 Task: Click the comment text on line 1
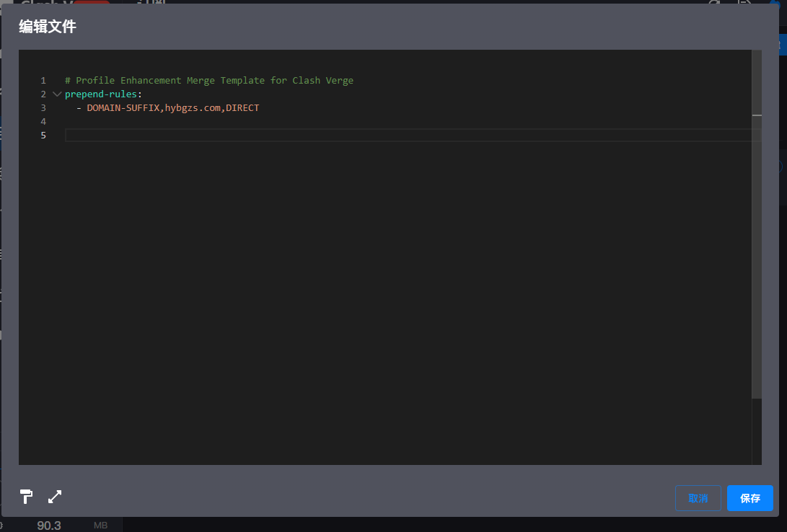click(208, 80)
